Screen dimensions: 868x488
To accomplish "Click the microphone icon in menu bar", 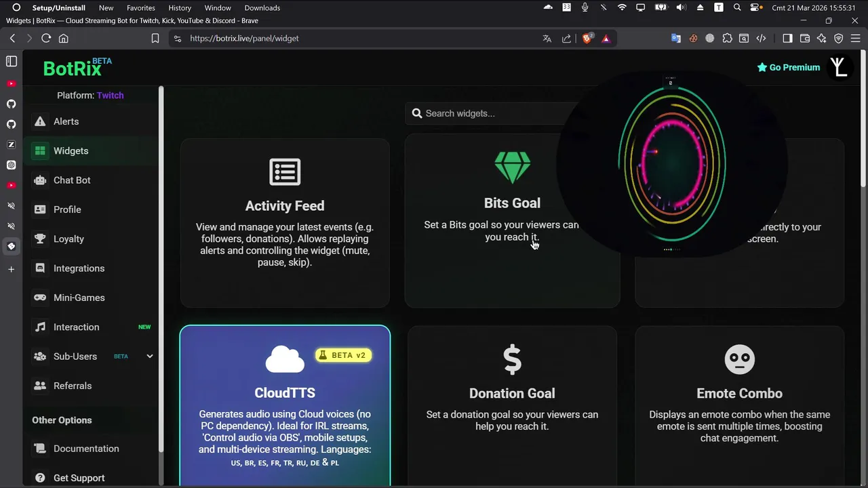I will [x=585, y=8].
